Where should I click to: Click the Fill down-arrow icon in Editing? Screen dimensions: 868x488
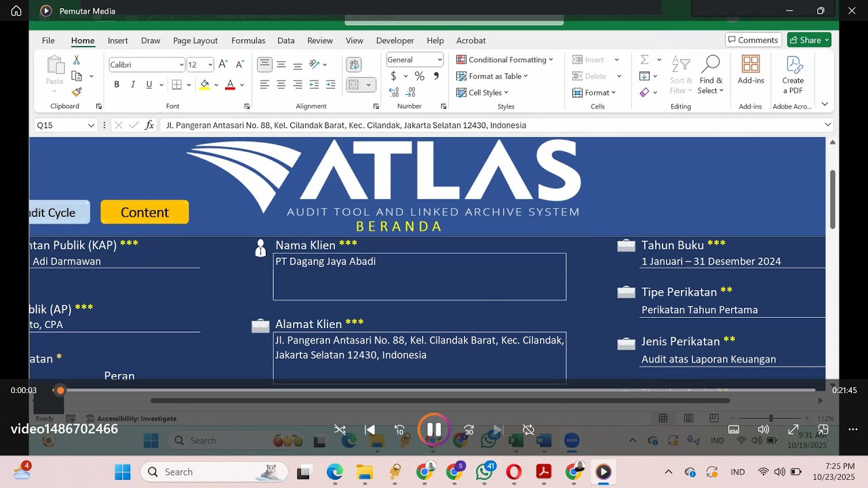pyautogui.click(x=645, y=76)
